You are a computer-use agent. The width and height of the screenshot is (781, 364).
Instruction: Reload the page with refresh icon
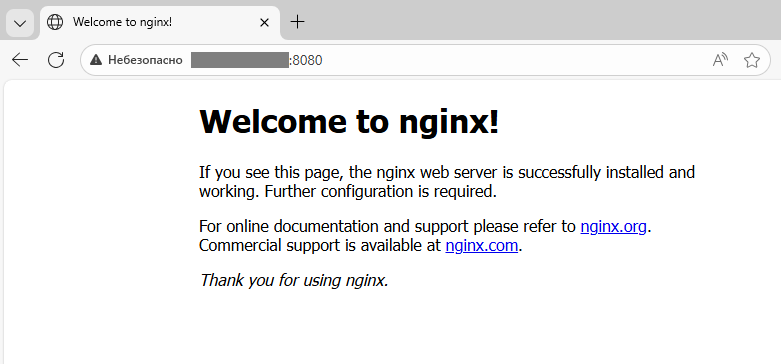pos(56,60)
